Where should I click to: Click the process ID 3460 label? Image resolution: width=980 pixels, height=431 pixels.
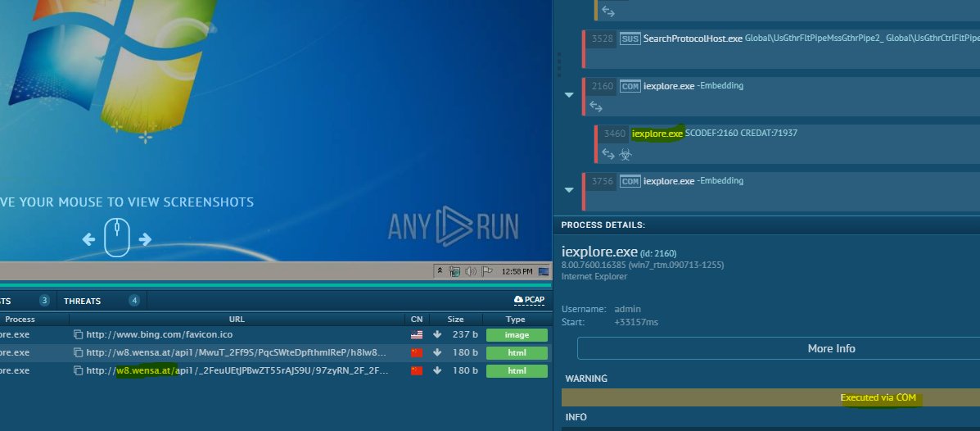614,134
